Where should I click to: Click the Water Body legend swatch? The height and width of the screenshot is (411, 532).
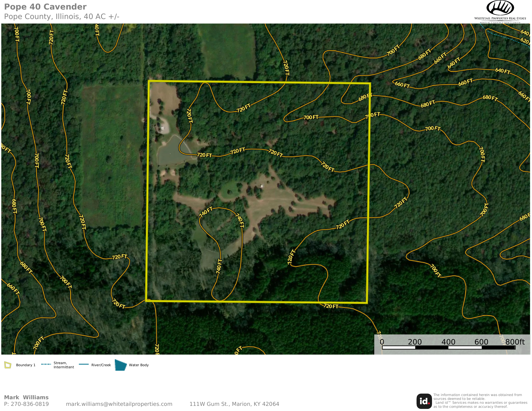(121, 365)
